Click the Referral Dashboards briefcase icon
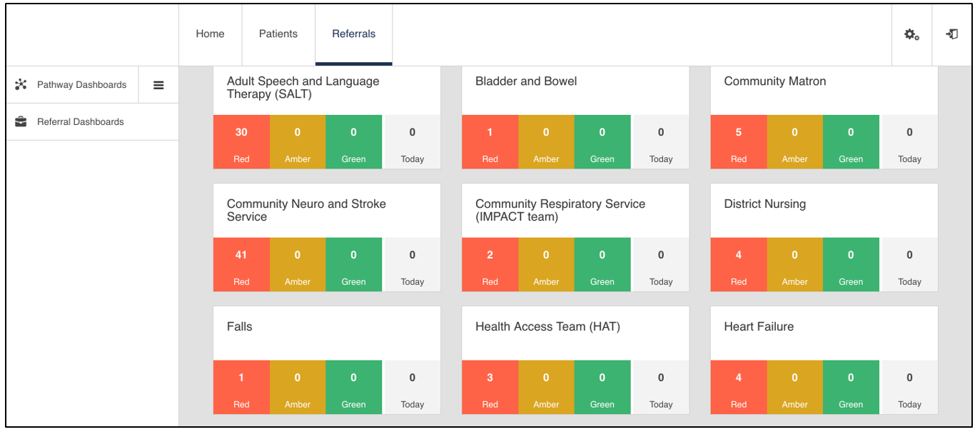The height and width of the screenshot is (432, 980). tap(21, 122)
